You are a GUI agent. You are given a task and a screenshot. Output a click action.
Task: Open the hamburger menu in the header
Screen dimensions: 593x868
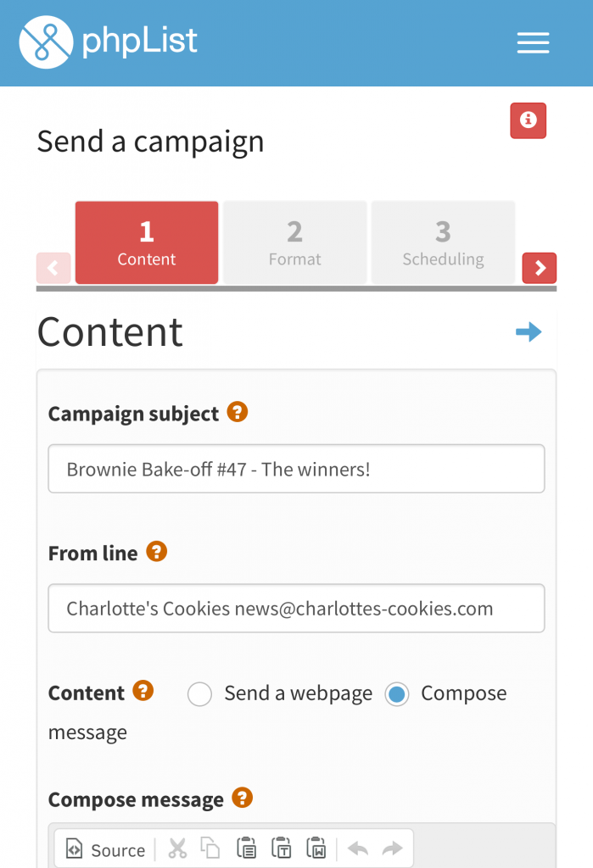point(533,42)
